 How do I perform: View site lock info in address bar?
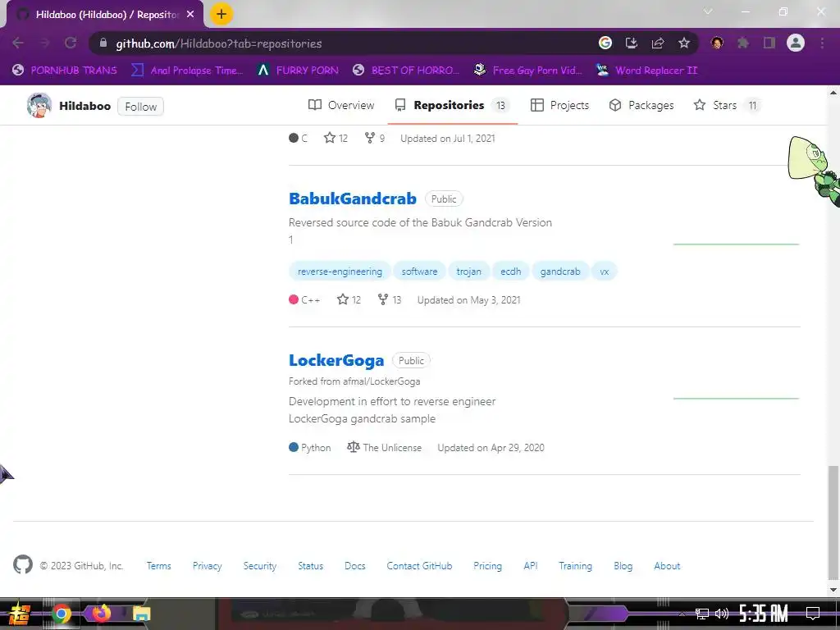tap(103, 43)
